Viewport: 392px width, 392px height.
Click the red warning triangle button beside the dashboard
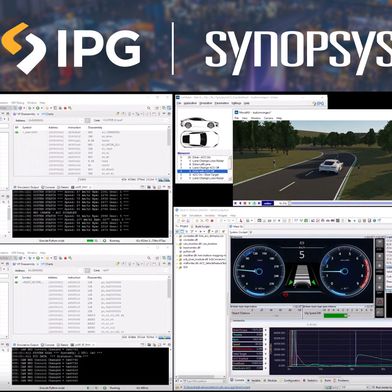[x=379, y=302]
